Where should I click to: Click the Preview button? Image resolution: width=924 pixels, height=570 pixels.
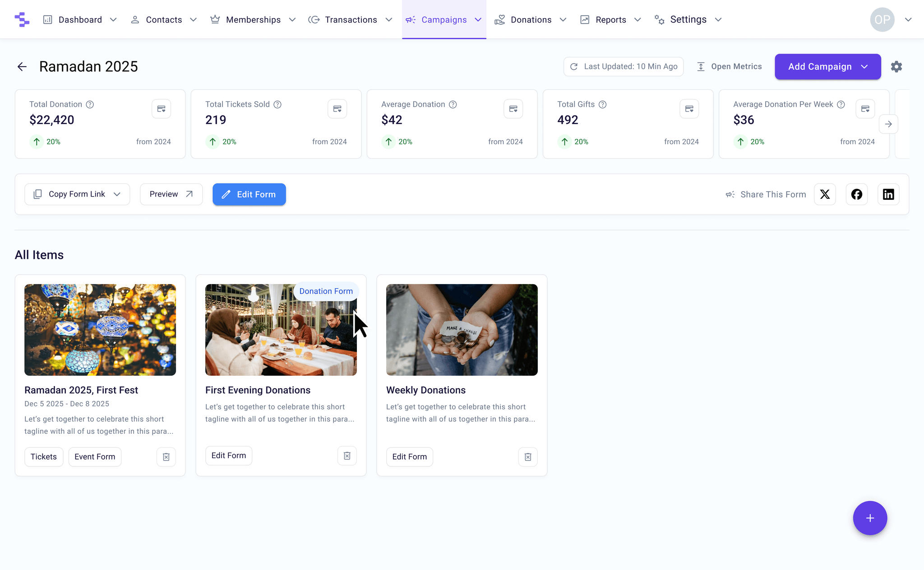(171, 194)
